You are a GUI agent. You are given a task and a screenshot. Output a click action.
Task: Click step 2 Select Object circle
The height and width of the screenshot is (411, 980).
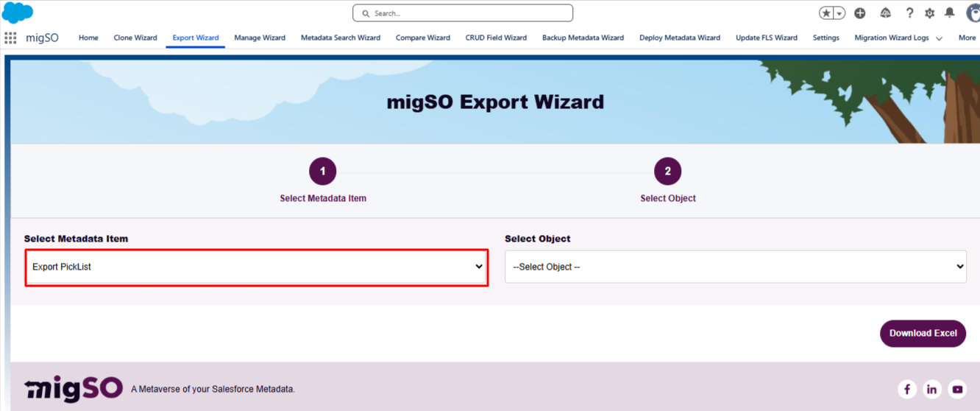pyautogui.click(x=668, y=172)
